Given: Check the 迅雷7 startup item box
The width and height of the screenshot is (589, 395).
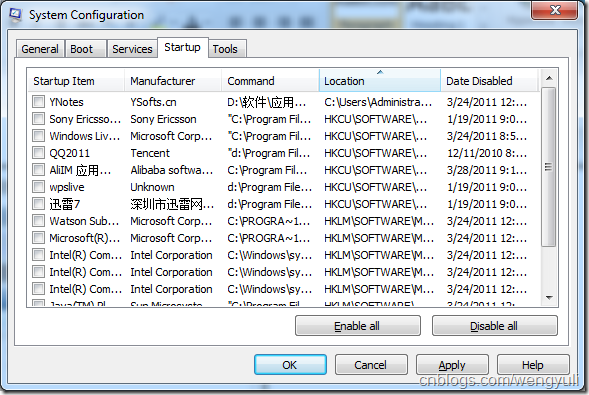Looking at the screenshot, I should 38,204.
